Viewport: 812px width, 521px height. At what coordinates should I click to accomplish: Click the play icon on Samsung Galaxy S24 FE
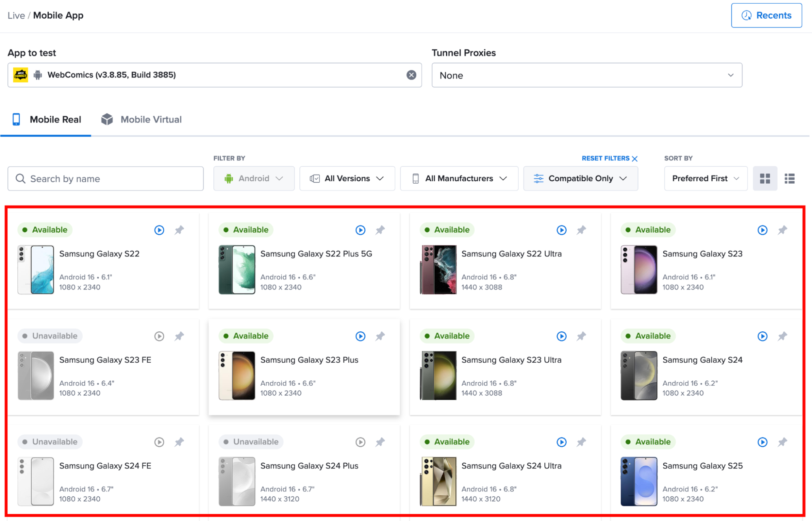click(159, 442)
